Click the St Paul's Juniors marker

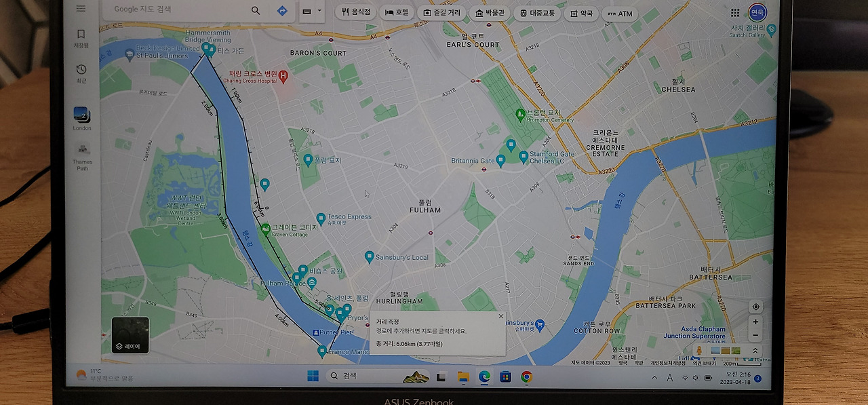(x=130, y=56)
